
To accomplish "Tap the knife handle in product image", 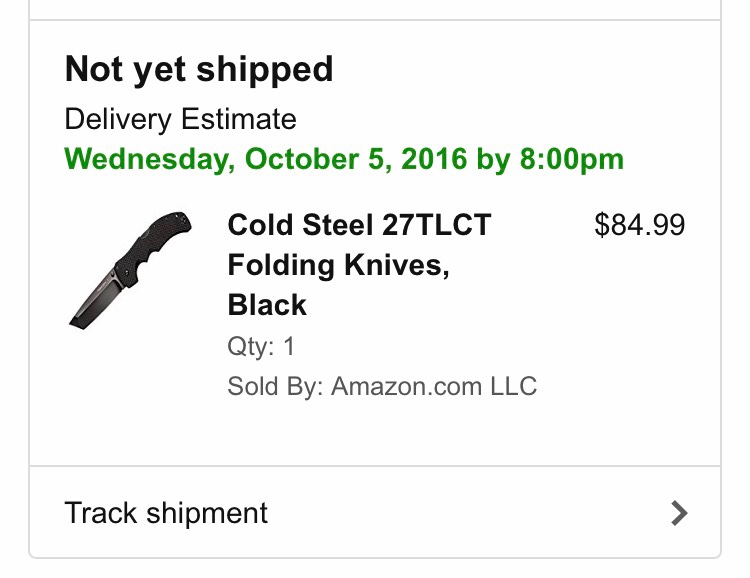I will 153,246.
